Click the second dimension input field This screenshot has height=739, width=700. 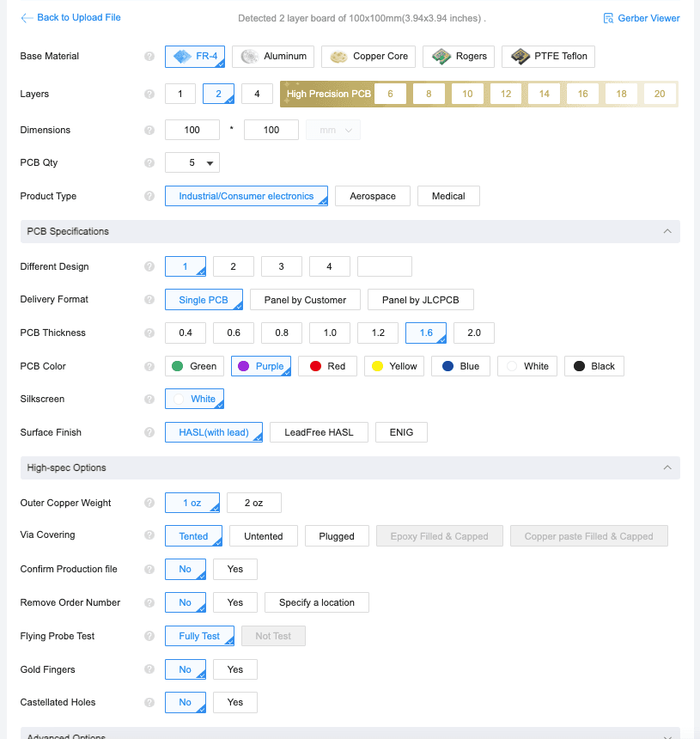tap(271, 130)
